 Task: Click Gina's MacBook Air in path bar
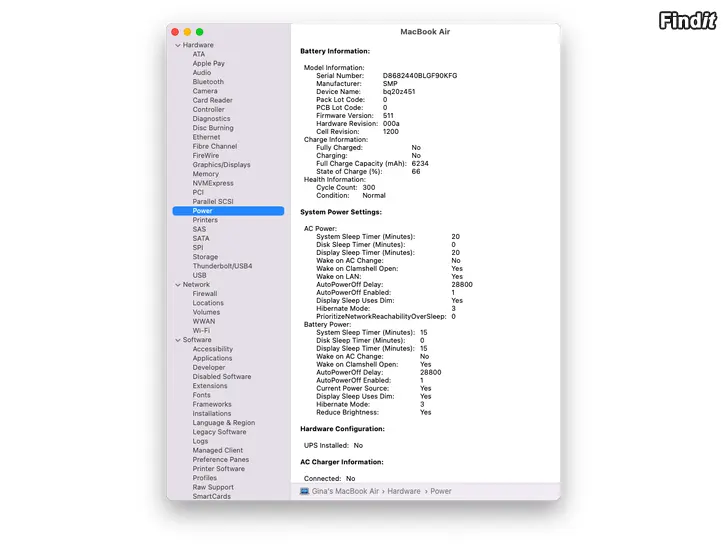coord(345,491)
